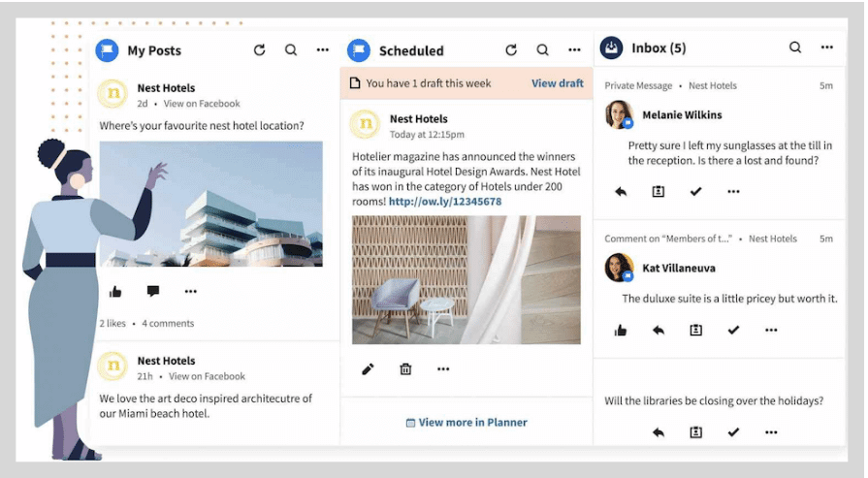This screenshot has width=868, height=478.
Task: Click Melanie Wilkins' profile picture
Action: [x=619, y=114]
